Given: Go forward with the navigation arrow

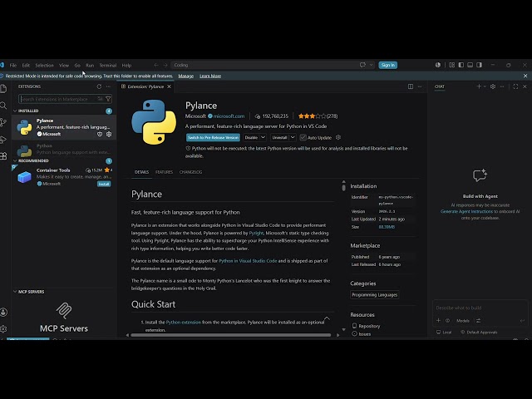Looking at the screenshot, I should pyautogui.click(x=165, y=65).
